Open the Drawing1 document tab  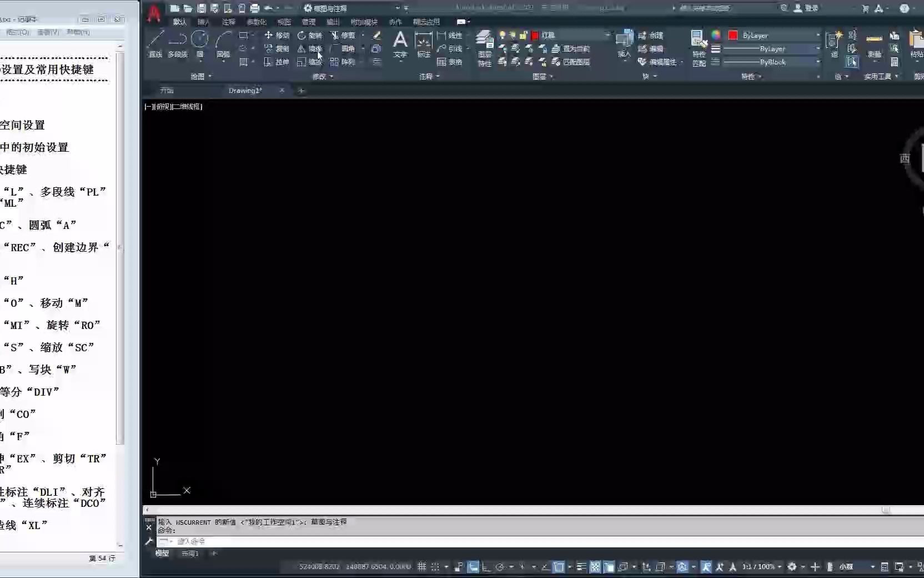click(x=245, y=90)
